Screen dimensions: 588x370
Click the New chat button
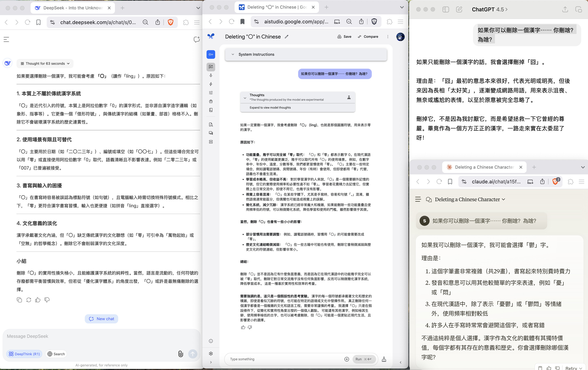(x=101, y=319)
